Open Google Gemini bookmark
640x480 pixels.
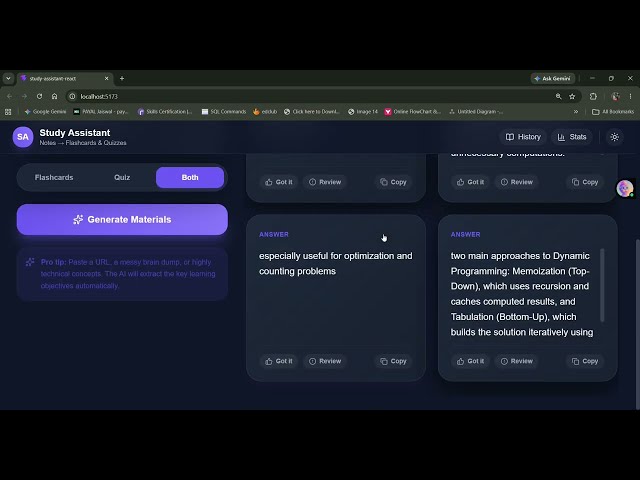pos(45,111)
